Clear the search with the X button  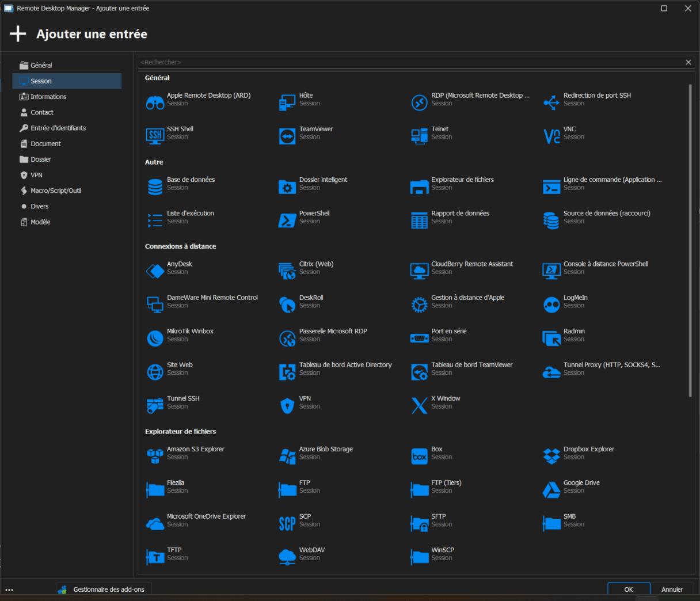(688, 62)
